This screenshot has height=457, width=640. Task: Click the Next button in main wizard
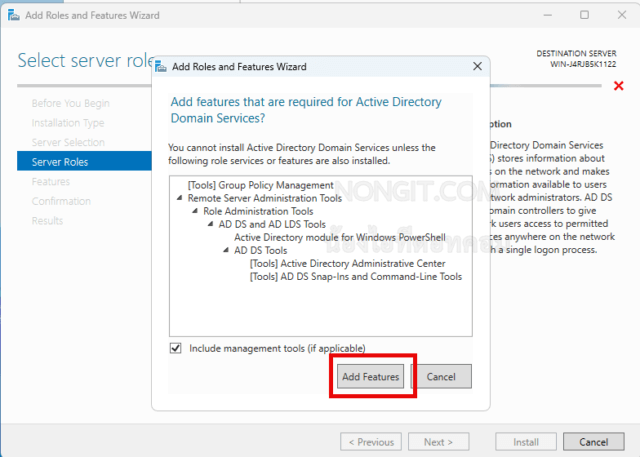pos(438,441)
